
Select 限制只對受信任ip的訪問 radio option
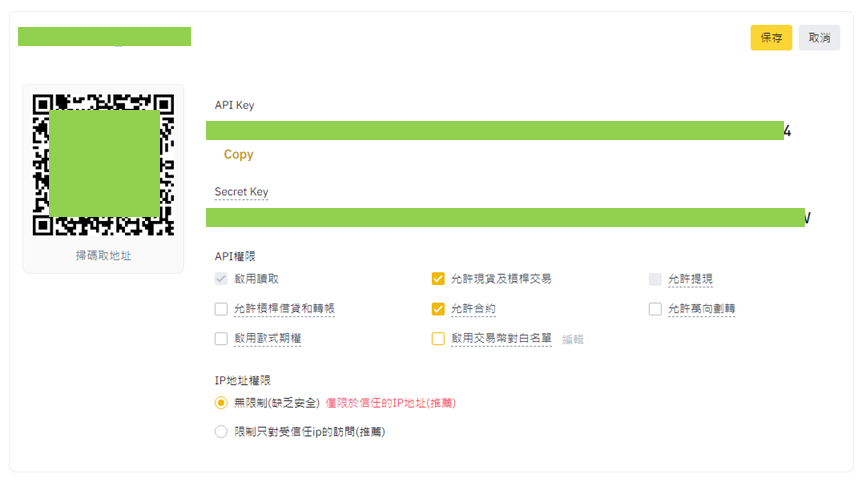pos(221,431)
